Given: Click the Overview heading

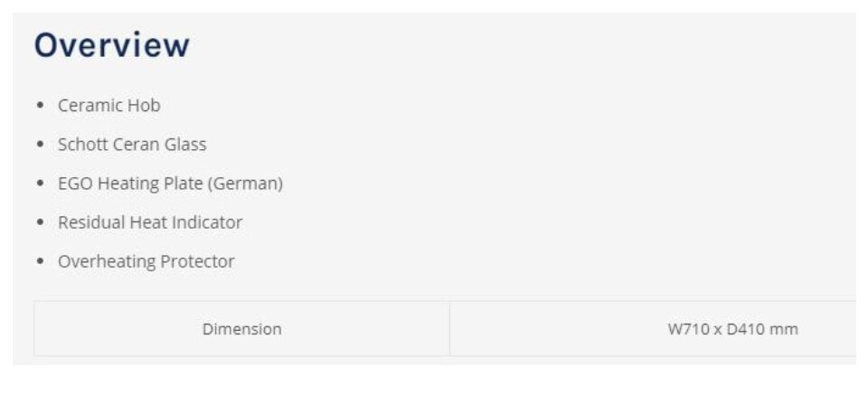Looking at the screenshot, I should (112, 45).
